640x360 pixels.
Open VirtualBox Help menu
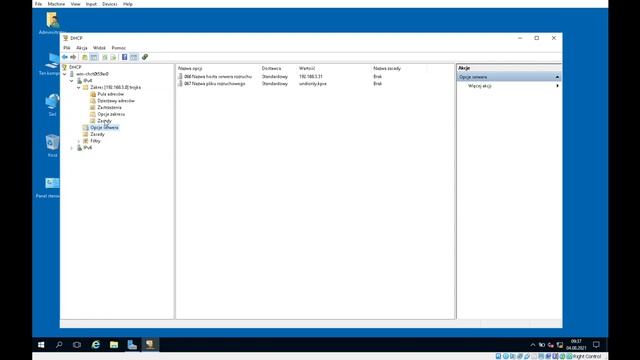128,4
